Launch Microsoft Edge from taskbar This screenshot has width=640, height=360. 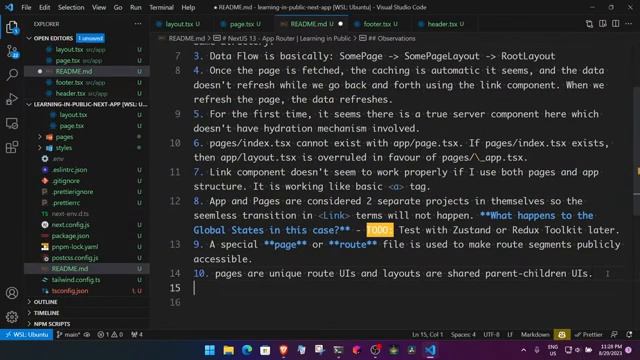pos(247,350)
